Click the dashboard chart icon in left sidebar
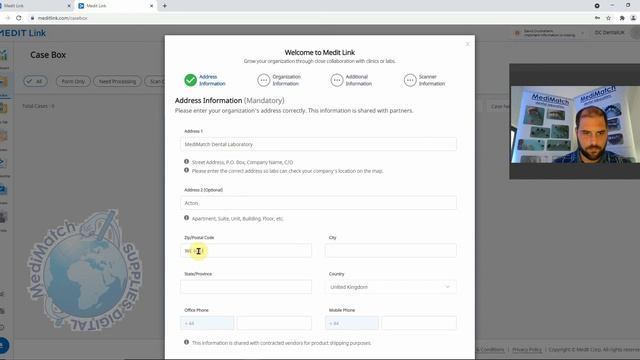640x360 pixels. pos(4,55)
